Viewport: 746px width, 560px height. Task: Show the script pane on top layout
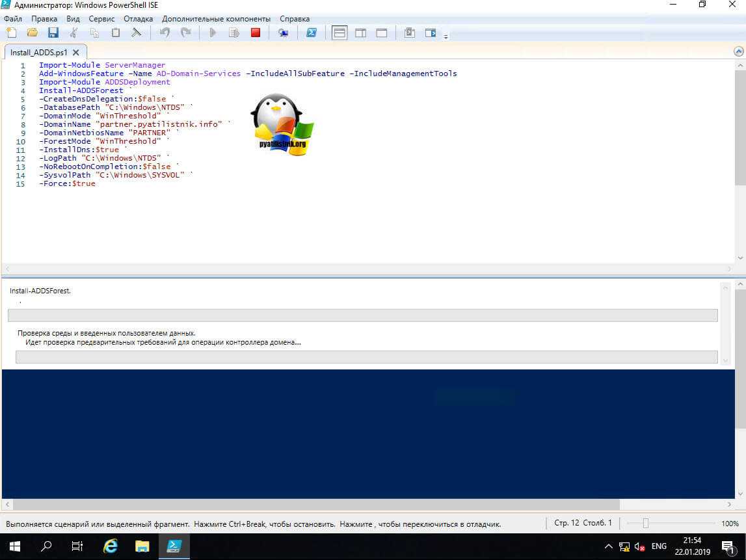point(340,33)
